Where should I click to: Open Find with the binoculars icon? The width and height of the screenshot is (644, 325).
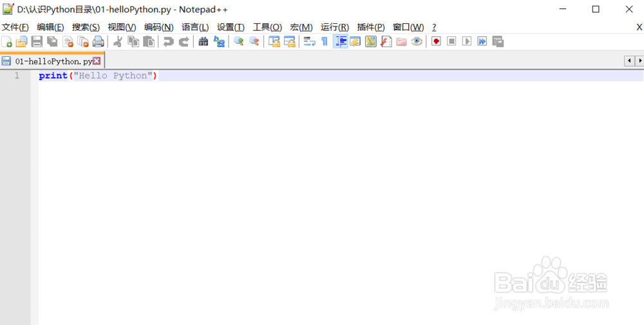(x=204, y=41)
